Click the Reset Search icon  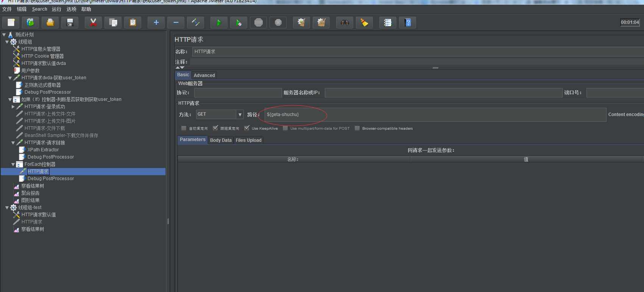(364, 22)
